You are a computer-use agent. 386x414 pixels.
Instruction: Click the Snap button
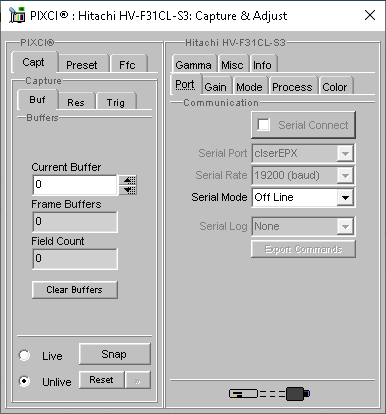click(x=115, y=354)
